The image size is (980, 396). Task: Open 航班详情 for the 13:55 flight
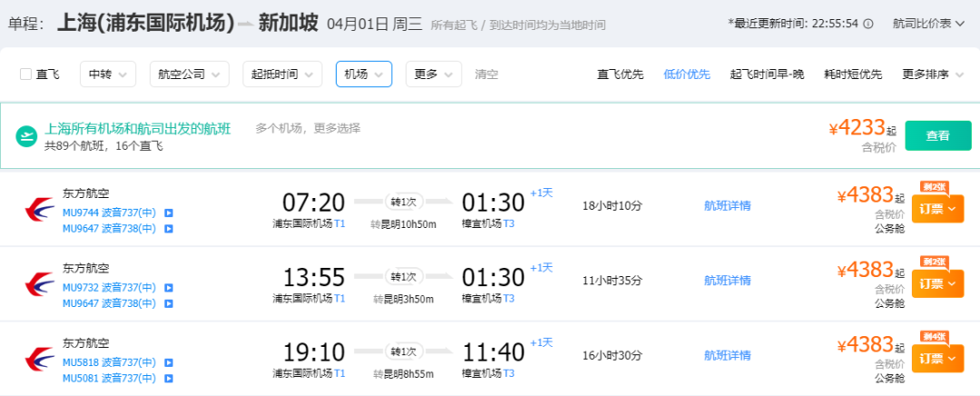[x=728, y=281]
